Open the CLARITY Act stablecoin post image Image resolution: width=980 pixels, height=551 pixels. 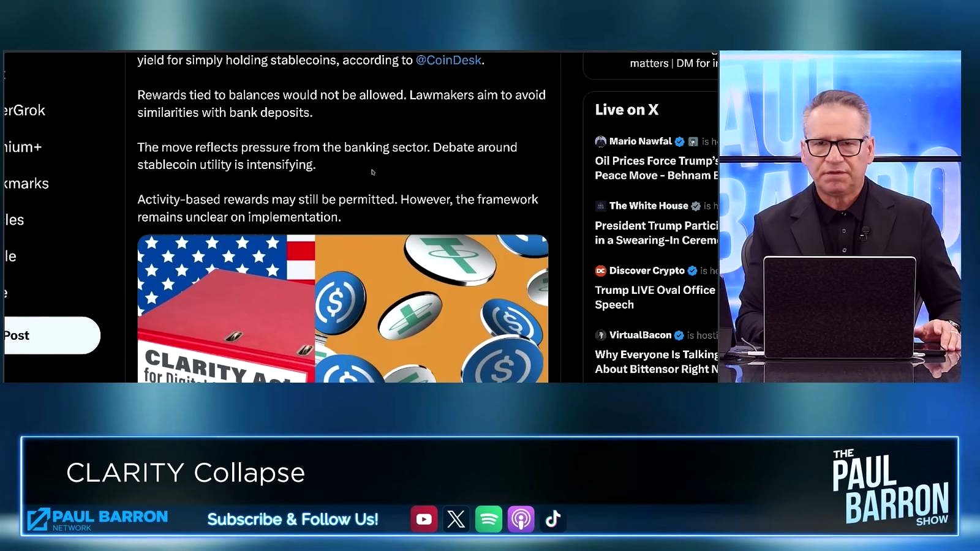pos(342,309)
